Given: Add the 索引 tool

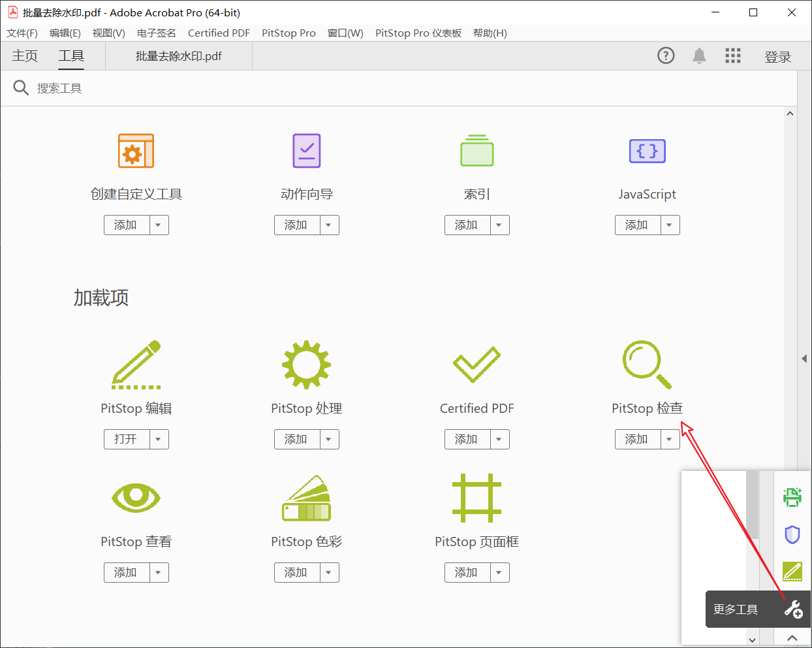Looking at the screenshot, I should tap(467, 225).
